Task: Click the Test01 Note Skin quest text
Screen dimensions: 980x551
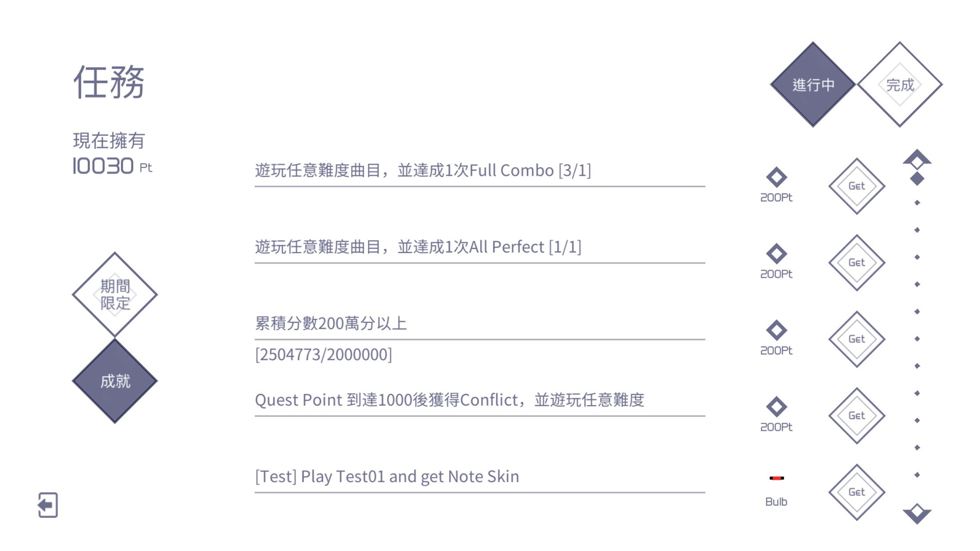Action: tap(387, 477)
